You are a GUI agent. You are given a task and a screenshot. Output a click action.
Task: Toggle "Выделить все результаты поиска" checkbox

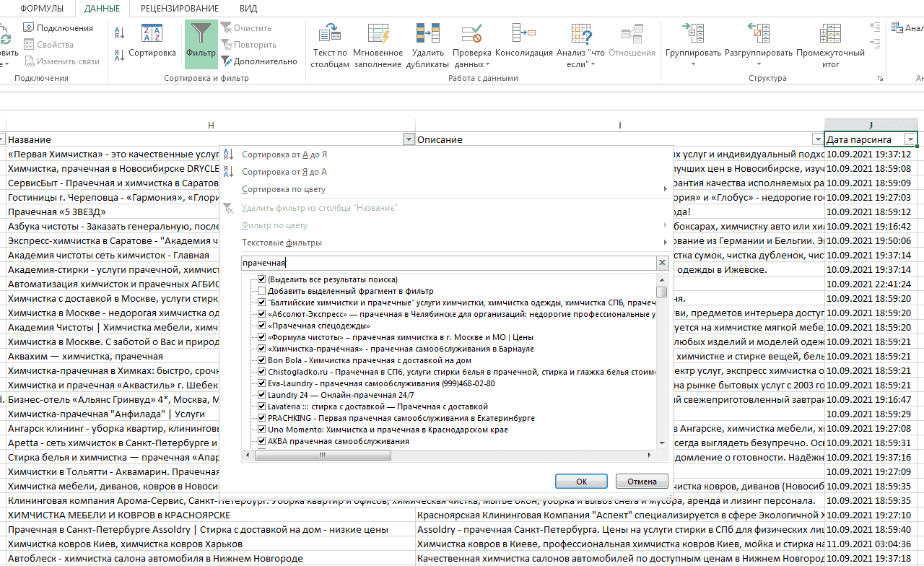262,279
